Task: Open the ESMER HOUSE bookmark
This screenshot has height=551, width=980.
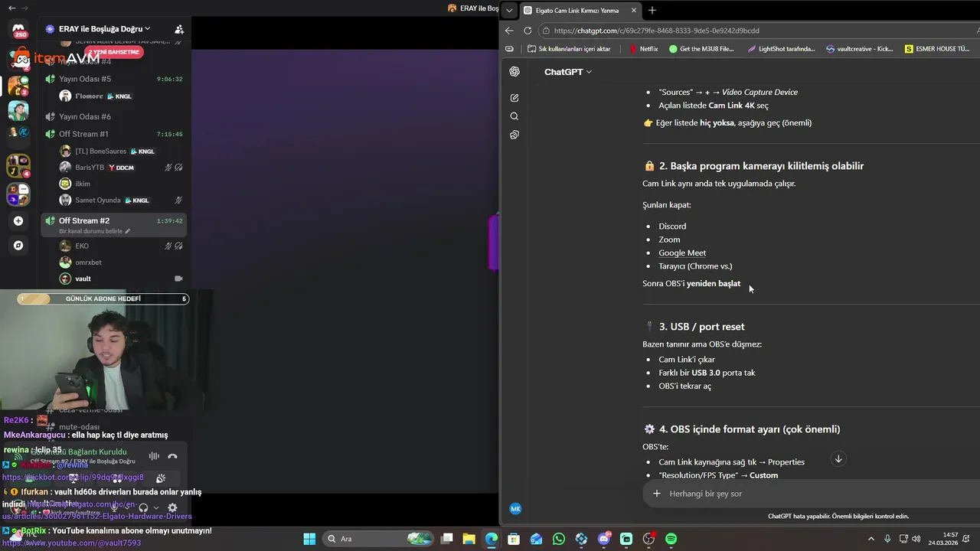Action: (937, 49)
